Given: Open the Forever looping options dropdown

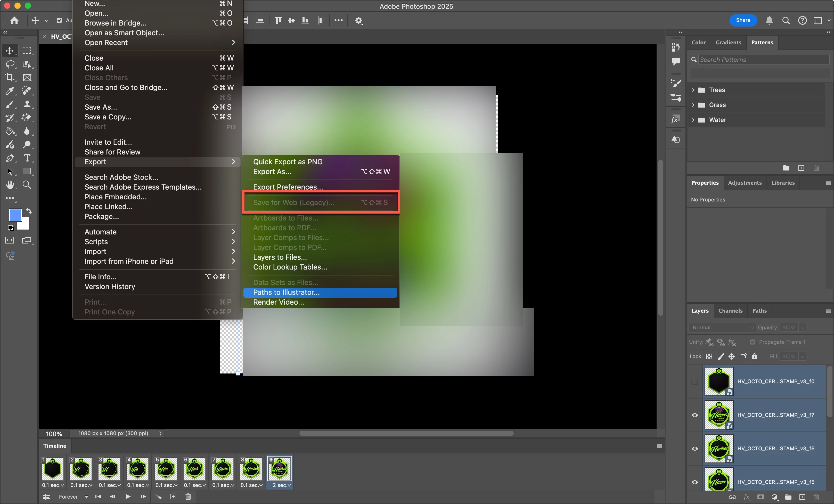Looking at the screenshot, I should pos(73,497).
